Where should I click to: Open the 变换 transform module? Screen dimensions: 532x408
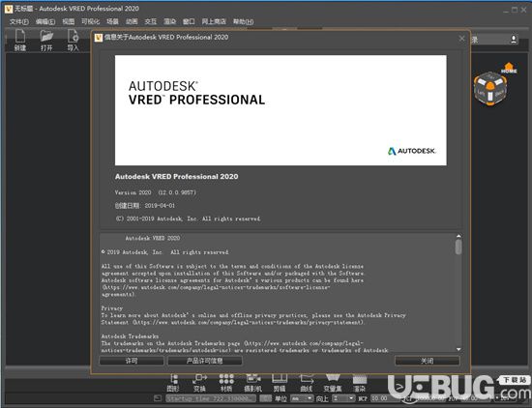pyautogui.click(x=199, y=383)
